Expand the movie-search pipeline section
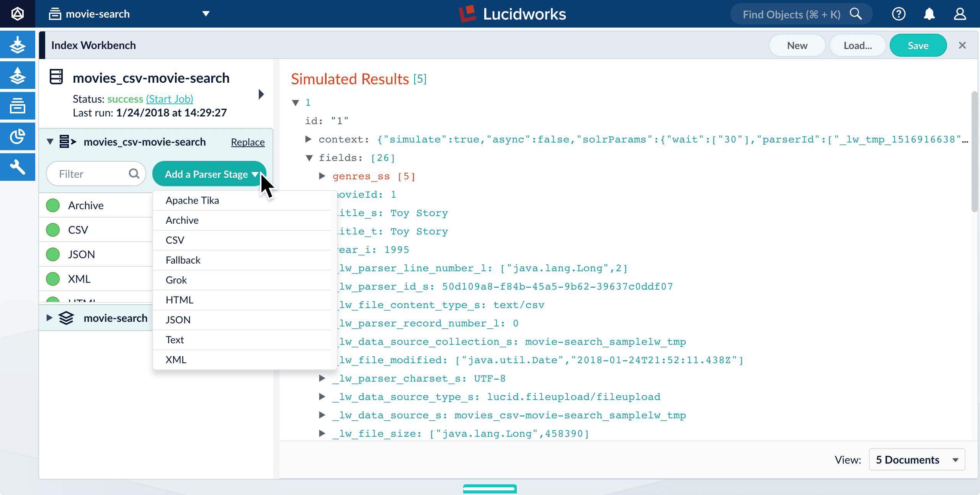This screenshot has height=495, width=980. pos(49,318)
